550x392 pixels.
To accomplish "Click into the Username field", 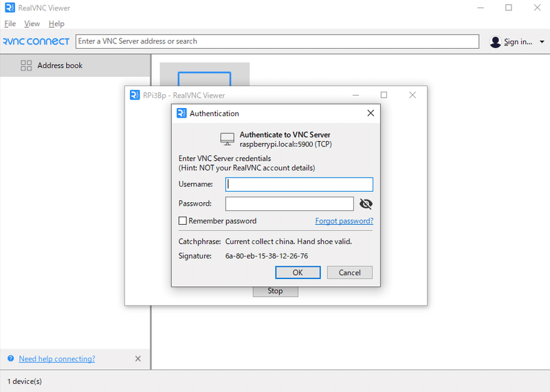I will pyautogui.click(x=299, y=184).
